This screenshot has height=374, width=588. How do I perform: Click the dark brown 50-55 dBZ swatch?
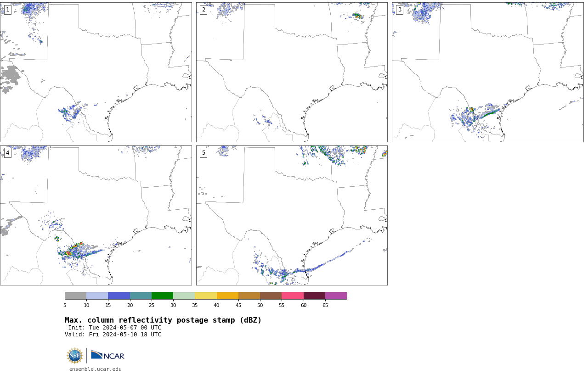click(271, 296)
